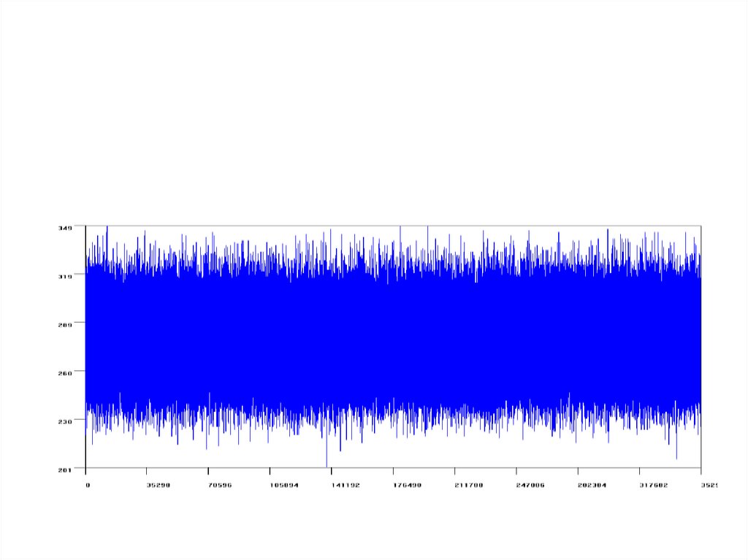Click the y-axis label 230
Screen dimensions: 748x560
65,421
